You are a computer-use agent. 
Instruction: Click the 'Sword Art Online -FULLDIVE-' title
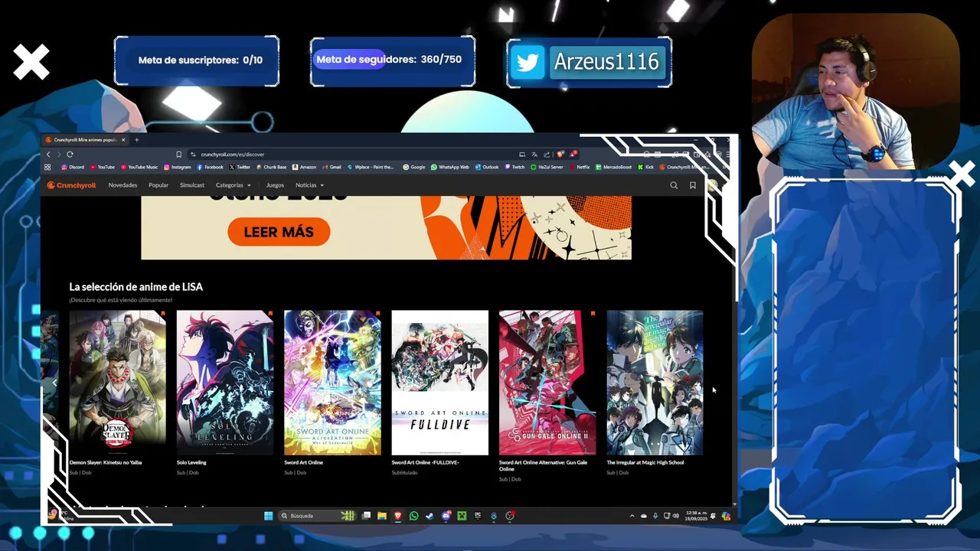(425, 462)
